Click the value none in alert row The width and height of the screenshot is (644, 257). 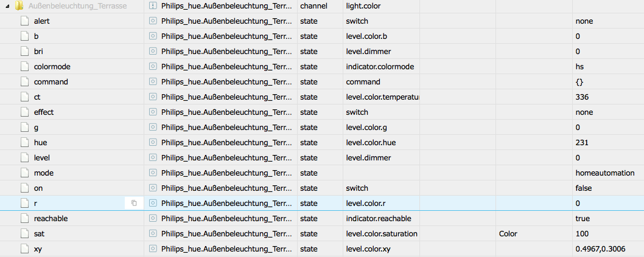coord(584,21)
